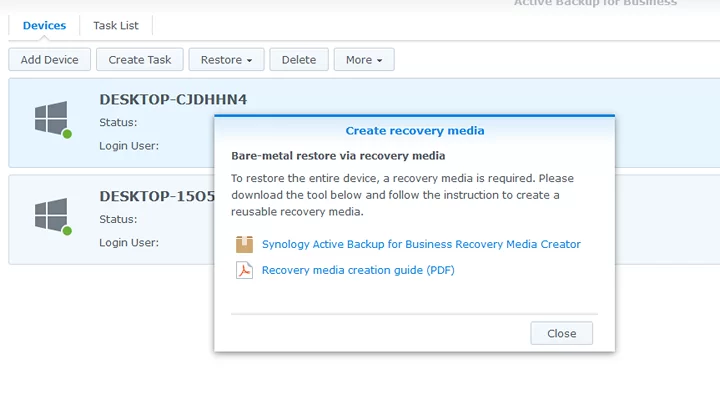Expand the Restore dropdown

click(226, 60)
